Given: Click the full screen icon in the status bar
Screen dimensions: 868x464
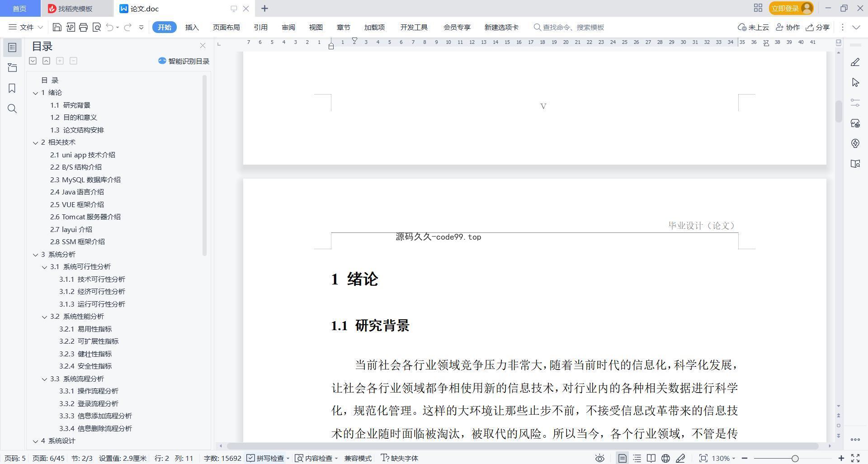Looking at the screenshot, I should point(855,458).
